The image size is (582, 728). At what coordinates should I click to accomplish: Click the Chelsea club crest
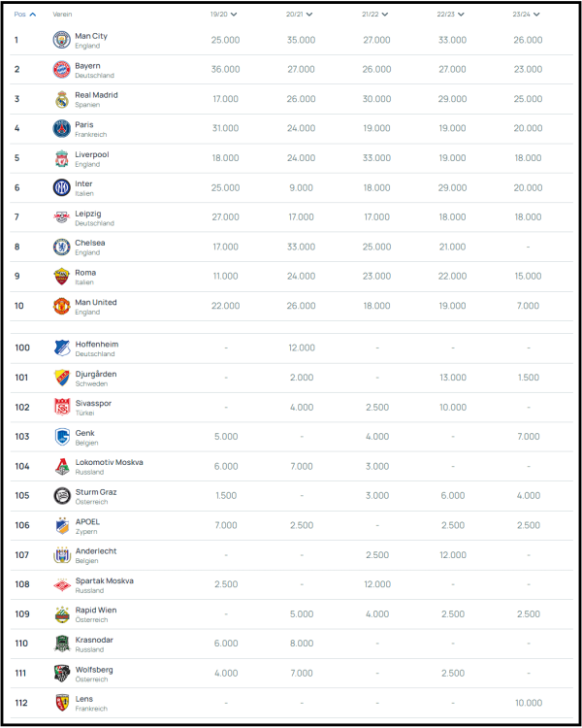(x=62, y=247)
